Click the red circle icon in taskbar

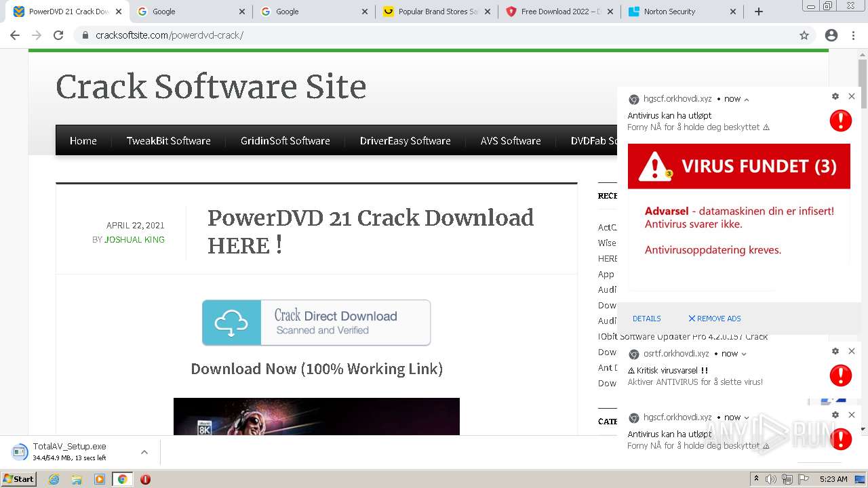(x=145, y=479)
